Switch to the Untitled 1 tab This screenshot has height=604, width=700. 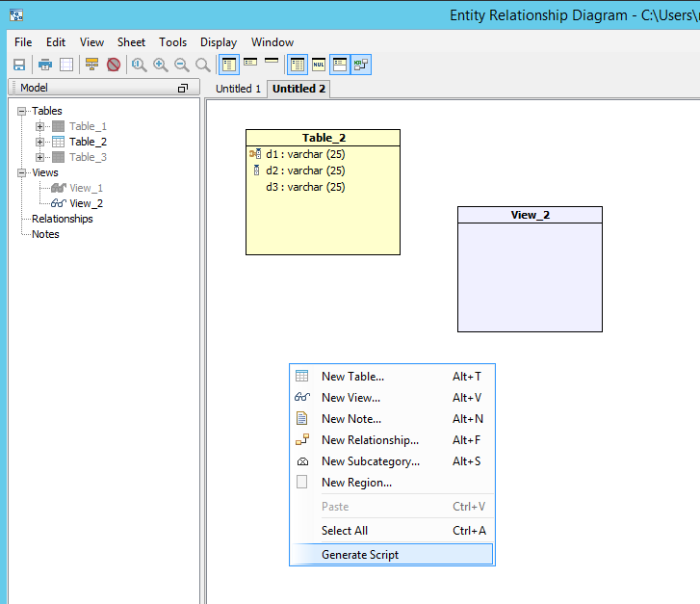tap(238, 89)
